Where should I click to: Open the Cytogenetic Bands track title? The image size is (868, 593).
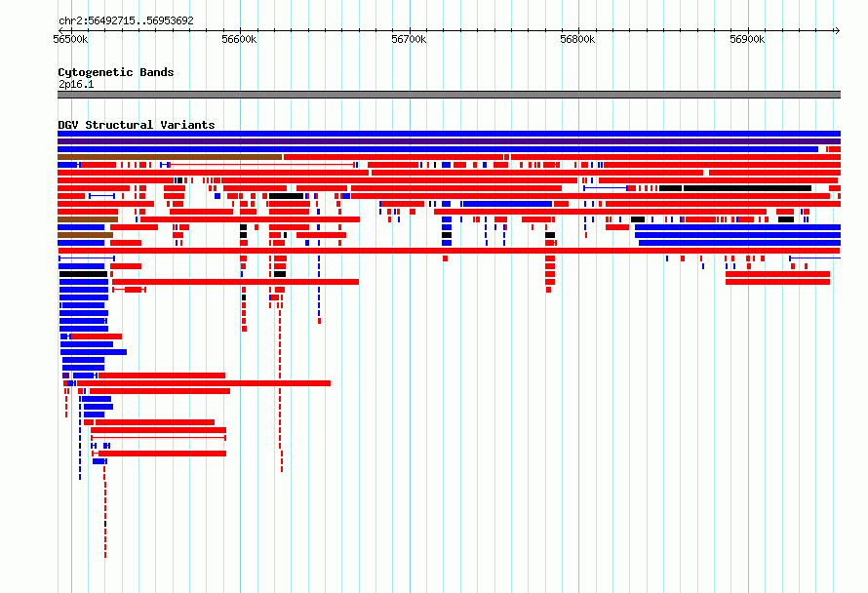point(116,72)
